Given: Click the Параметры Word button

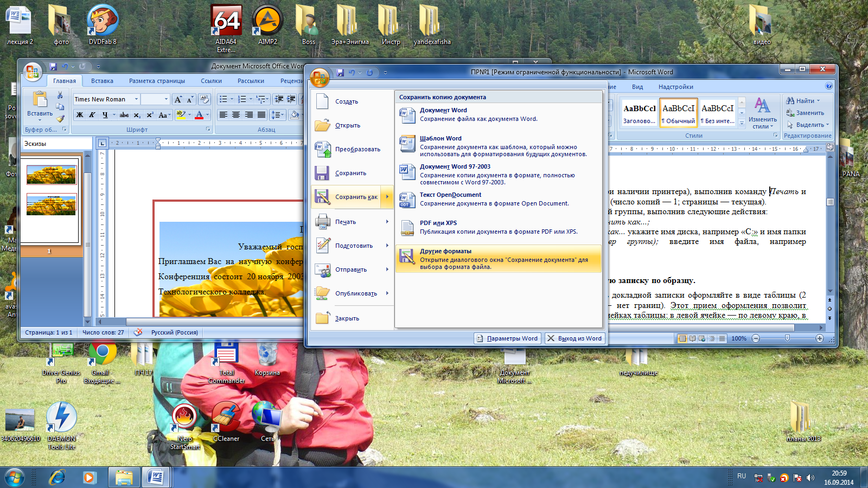Looking at the screenshot, I should (507, 338).
